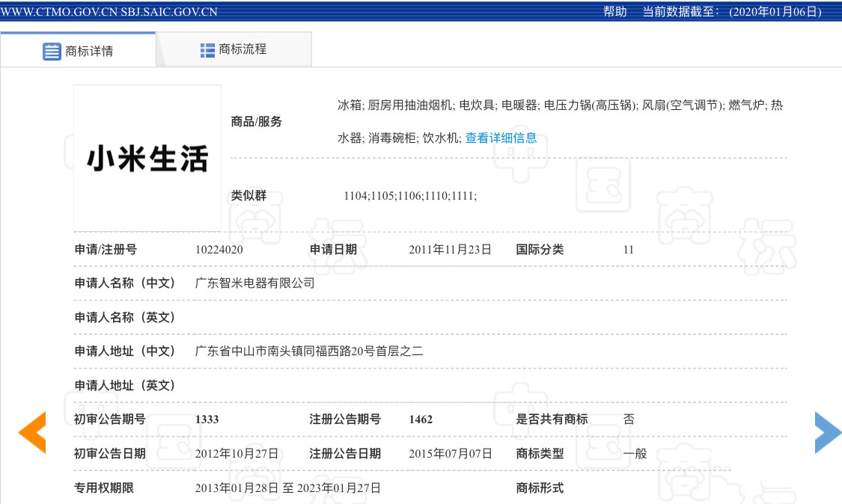Open the 商标详情 tab
This screenshot has height=504, width=842.
click(78, 50)
